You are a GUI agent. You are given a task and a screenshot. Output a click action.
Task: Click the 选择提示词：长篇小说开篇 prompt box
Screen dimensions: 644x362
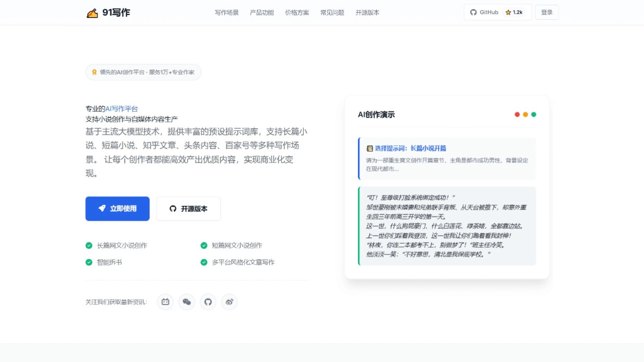pos(447,159)
